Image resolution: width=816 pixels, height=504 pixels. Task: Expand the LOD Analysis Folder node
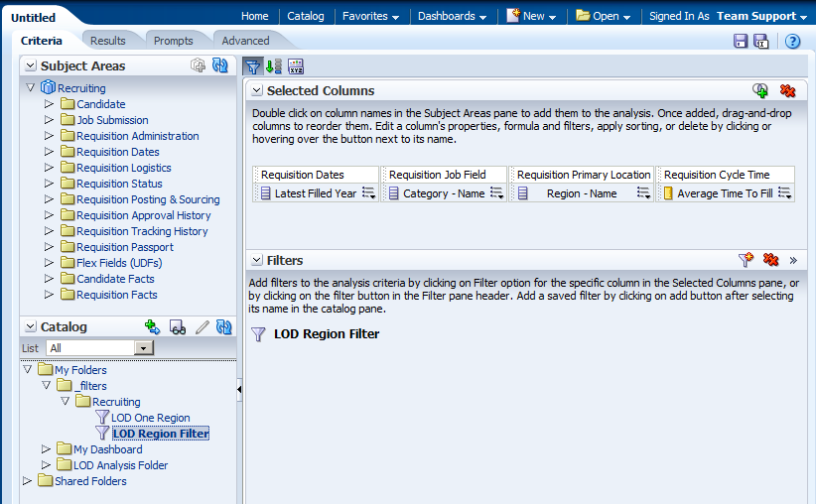(x=46, y=464)
